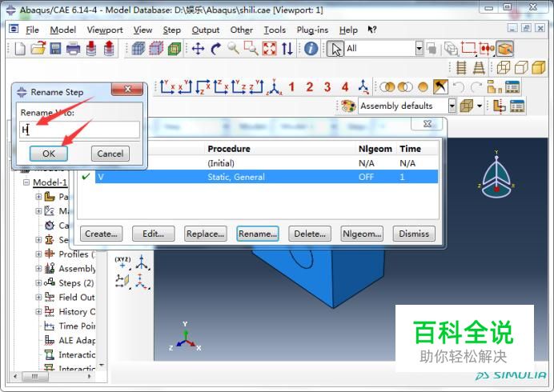Screen dimensions: 554x392
Task: Open the Model menu
Action: coord(63,30)
